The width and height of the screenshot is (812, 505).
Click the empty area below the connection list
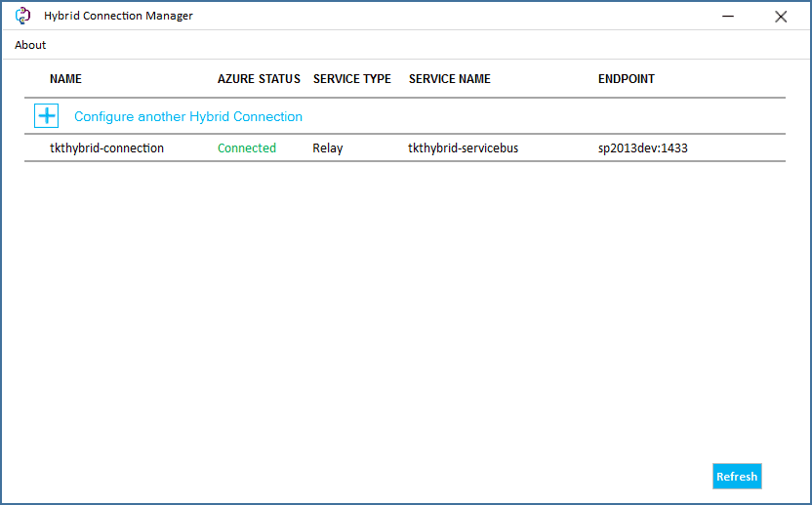[404, 311]
